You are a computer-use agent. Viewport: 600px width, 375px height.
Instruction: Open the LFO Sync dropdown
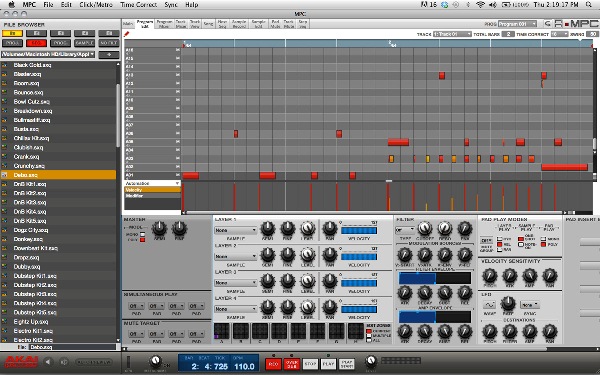(530, 305)
